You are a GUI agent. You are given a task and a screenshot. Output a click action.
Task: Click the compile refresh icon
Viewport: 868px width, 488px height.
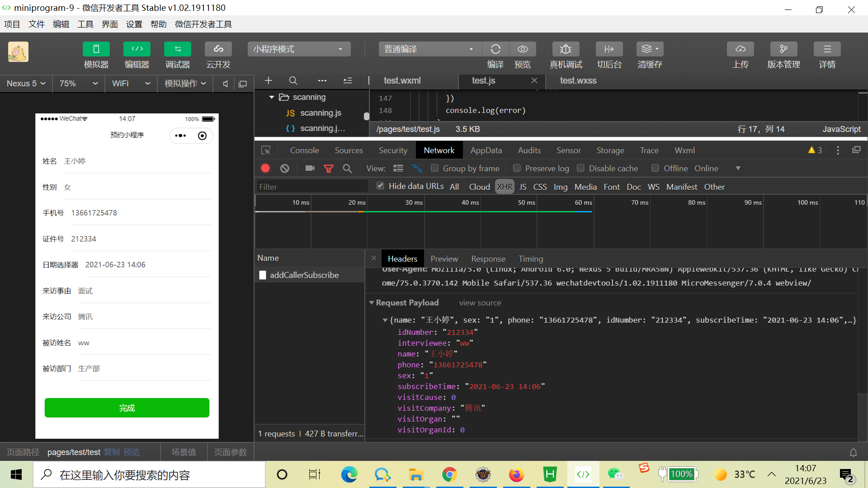point(495,49)
